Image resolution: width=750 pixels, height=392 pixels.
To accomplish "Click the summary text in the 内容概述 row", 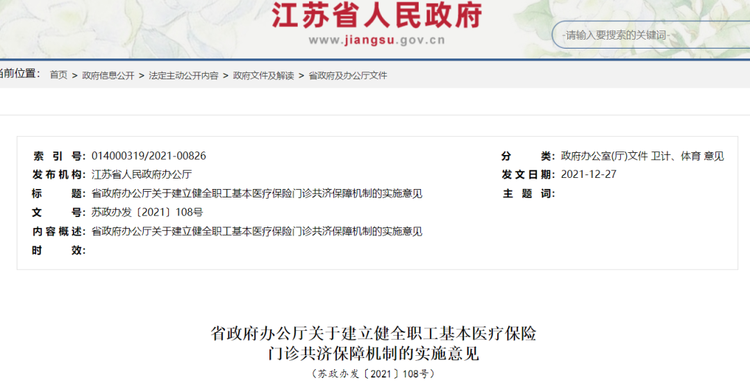I will point(257,231).
